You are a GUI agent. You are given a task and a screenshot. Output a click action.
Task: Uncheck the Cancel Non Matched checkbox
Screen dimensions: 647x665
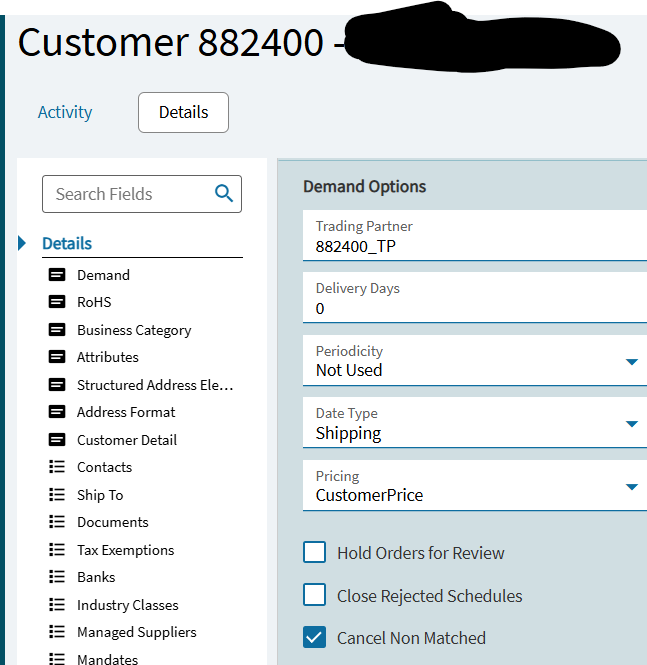coord(315,638)
